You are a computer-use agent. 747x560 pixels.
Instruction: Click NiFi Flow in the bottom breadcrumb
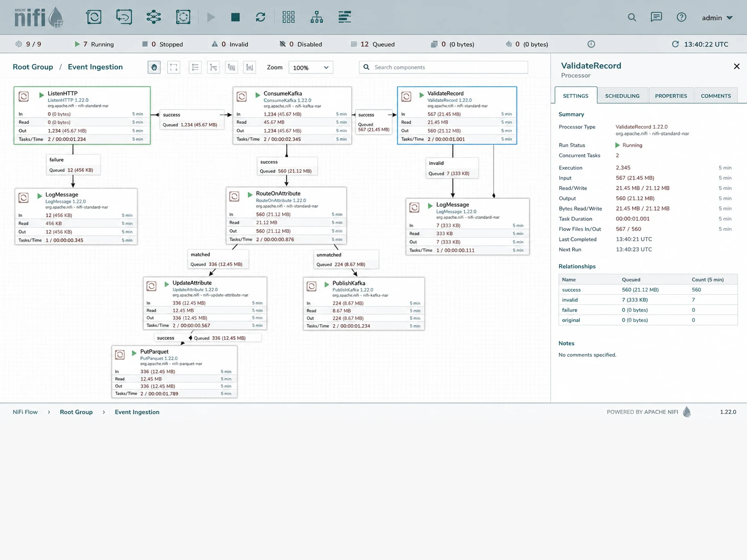coord(25,412)
